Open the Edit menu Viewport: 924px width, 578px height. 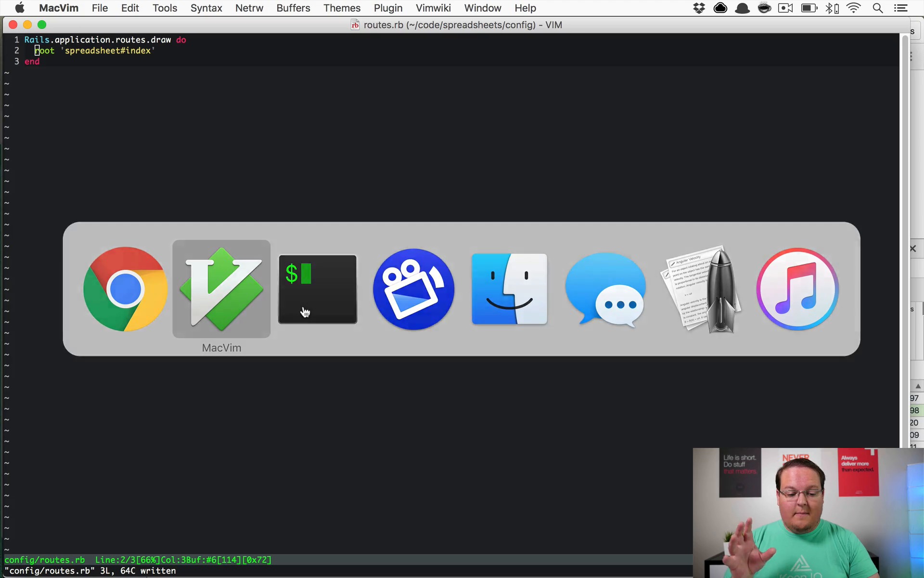[x=130, y=8]
